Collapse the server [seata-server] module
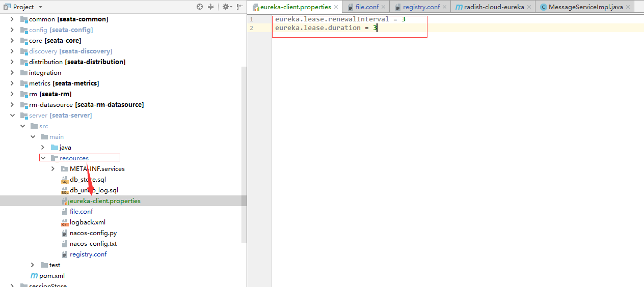Image resolution: width=644 pixels, height=287 pixels. click(x=12, y=115)
